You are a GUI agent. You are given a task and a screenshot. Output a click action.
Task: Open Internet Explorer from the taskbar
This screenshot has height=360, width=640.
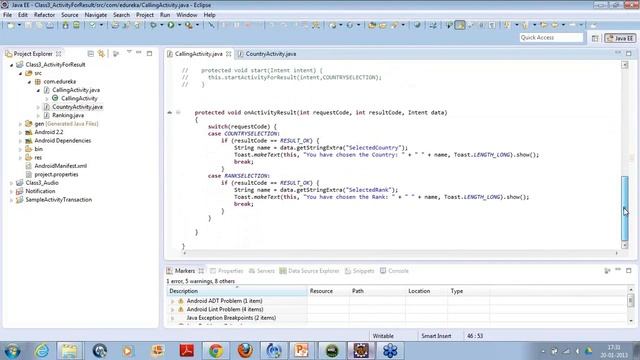[x=42, y=351]
